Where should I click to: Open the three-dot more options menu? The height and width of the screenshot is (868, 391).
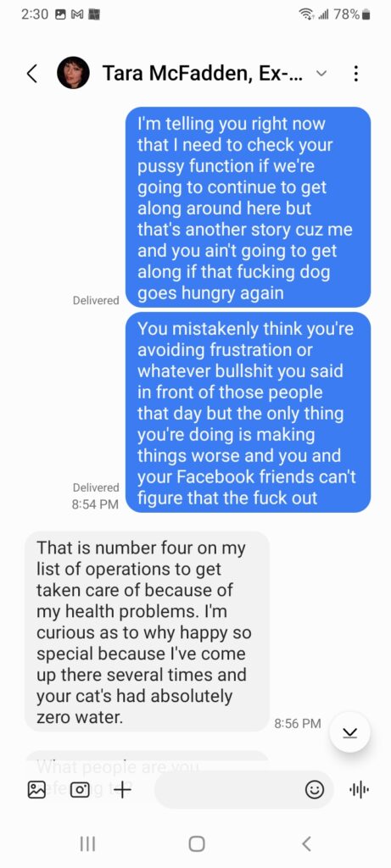(356, 73)
